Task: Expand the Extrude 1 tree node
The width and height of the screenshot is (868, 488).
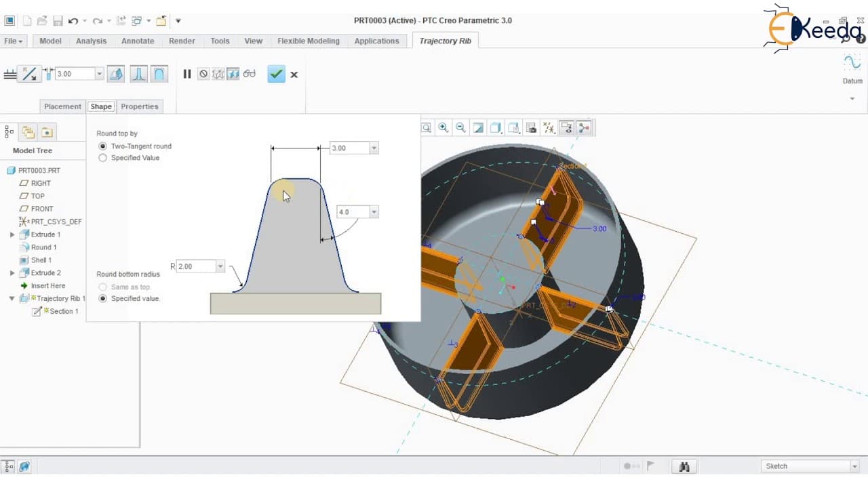Action: 12,235
